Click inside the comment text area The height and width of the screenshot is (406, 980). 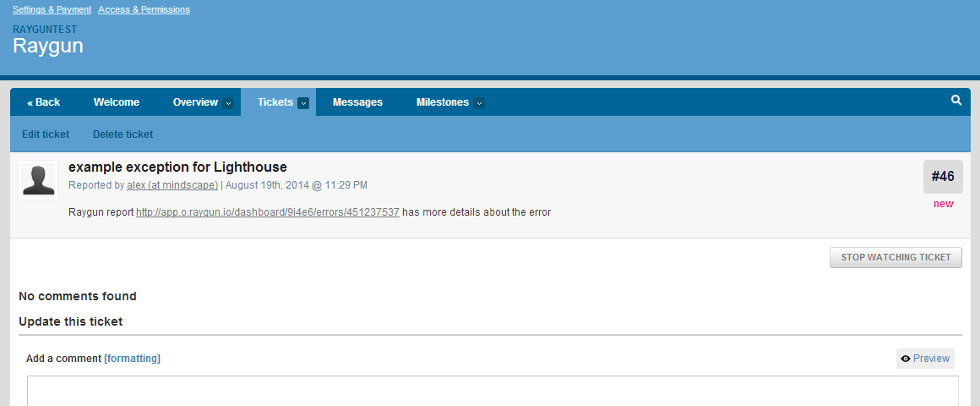click(493, 391)
